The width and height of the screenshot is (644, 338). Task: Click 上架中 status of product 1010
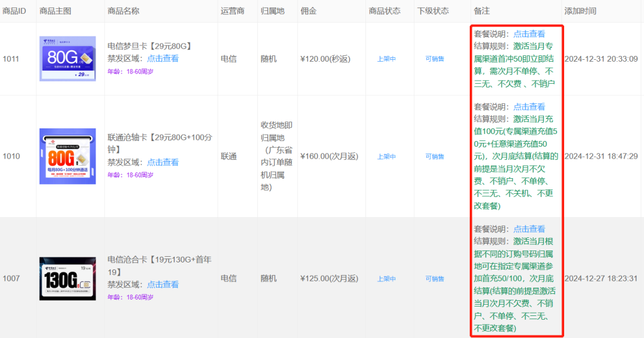click(x=386, y=156)
